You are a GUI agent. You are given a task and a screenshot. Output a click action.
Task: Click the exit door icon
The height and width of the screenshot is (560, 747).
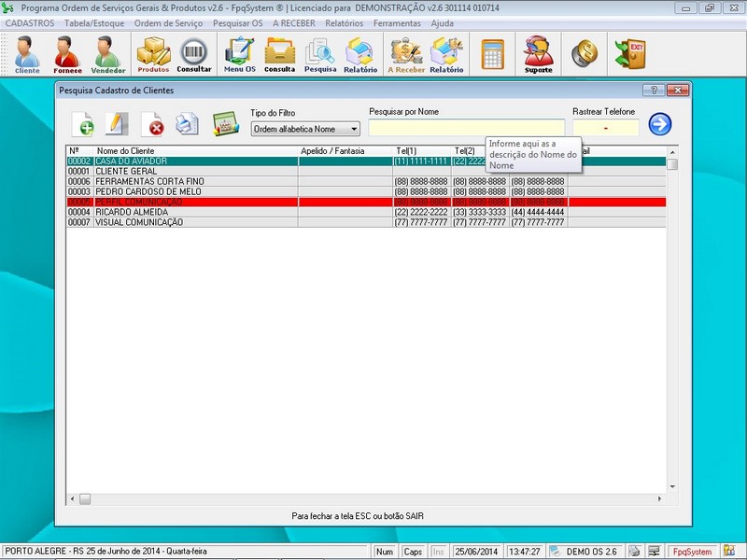(630, 55)
